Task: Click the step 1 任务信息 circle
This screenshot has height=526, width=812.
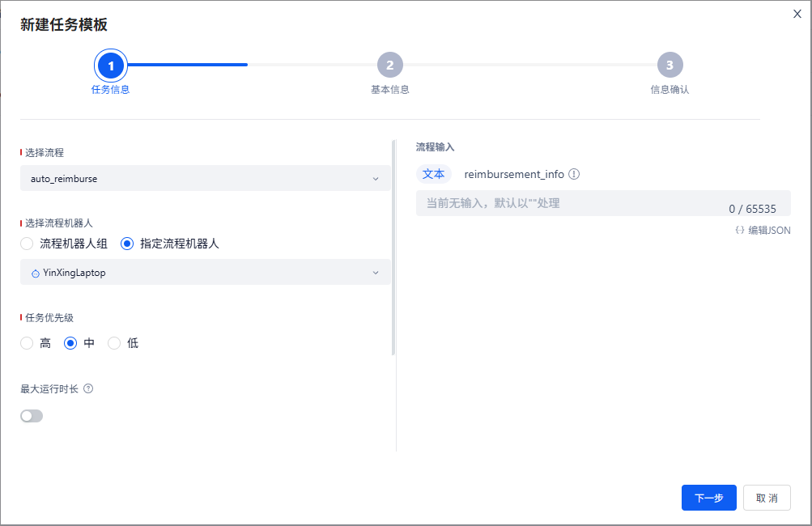Action: coord(111,65)
